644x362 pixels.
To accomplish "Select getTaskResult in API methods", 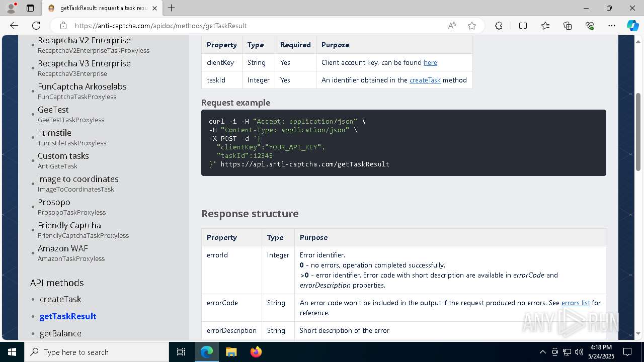I will (x=68, y=316).
